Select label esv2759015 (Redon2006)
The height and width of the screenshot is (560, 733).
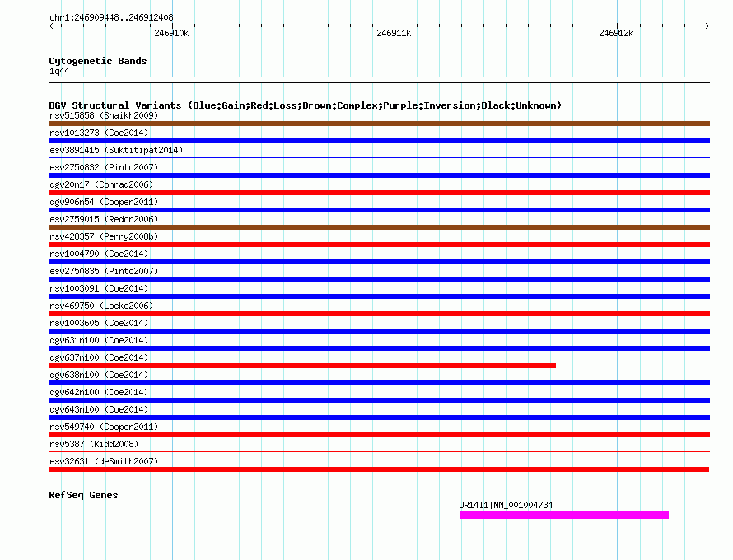104,219
